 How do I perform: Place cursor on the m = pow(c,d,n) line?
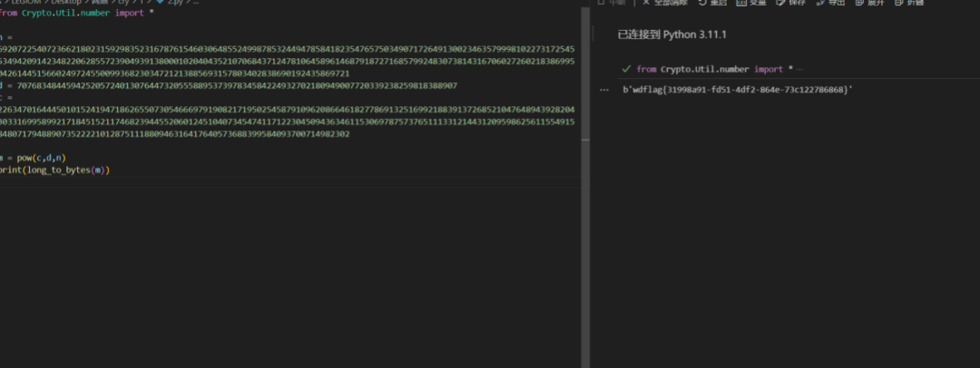[34, 158]
